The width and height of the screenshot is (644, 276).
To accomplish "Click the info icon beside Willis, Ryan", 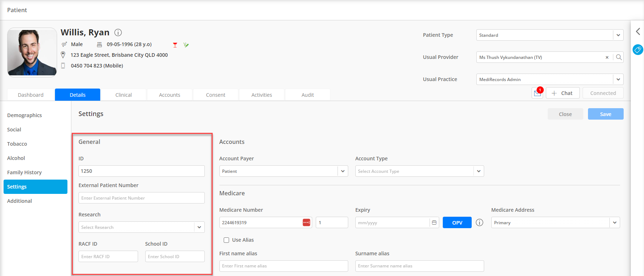I will [118, 32].
